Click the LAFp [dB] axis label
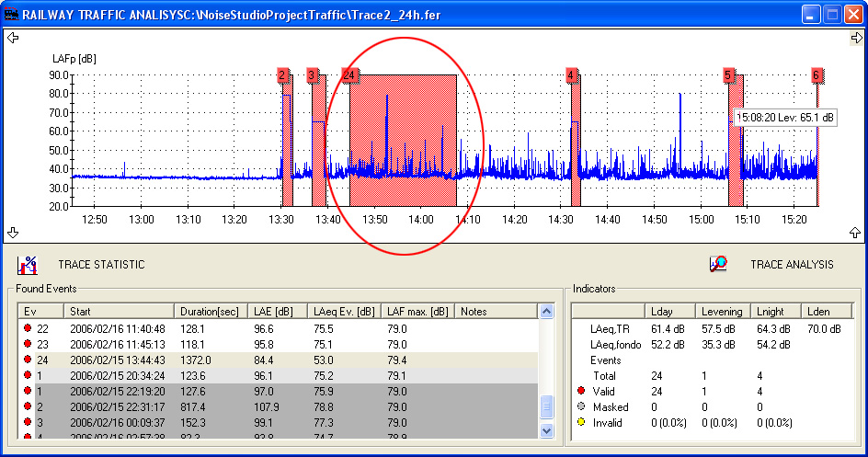Screen dimensions: 868x457 click(74, 59)
